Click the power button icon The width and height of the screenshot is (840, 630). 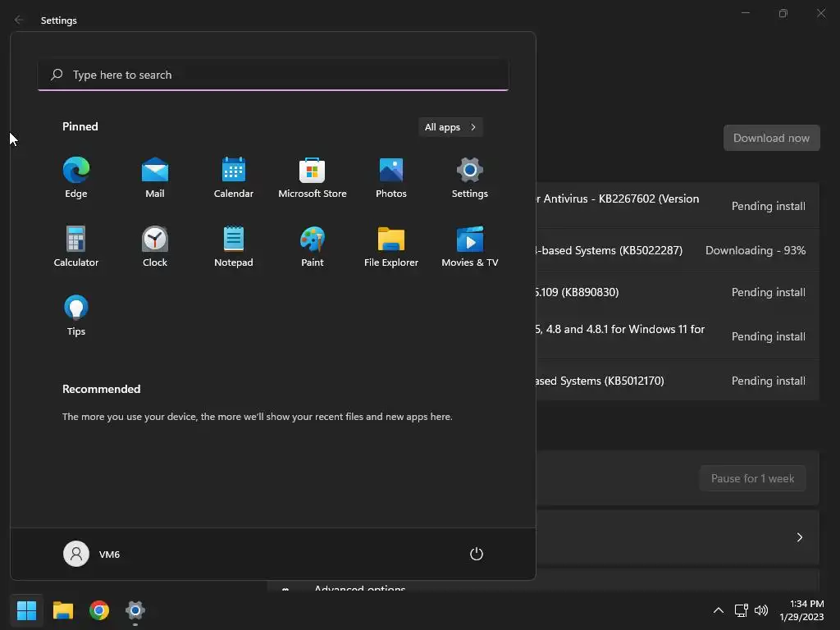point(477,554)
